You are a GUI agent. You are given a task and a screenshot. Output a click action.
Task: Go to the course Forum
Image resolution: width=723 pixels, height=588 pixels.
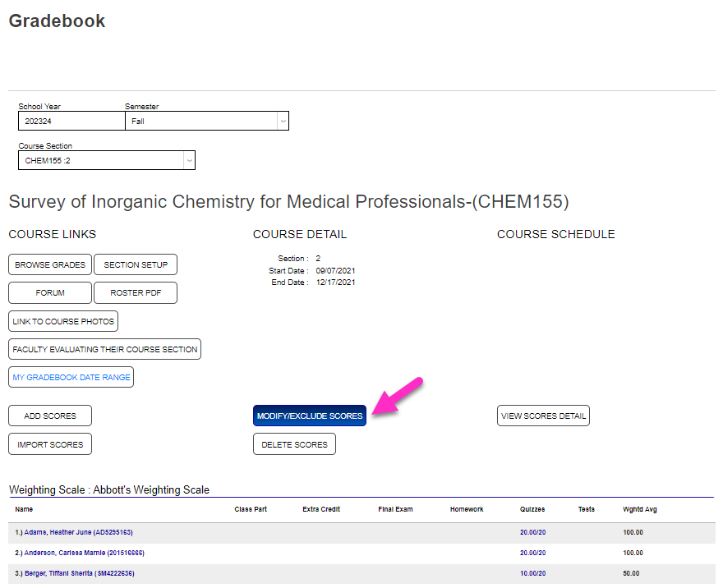(x=49, y=292)
